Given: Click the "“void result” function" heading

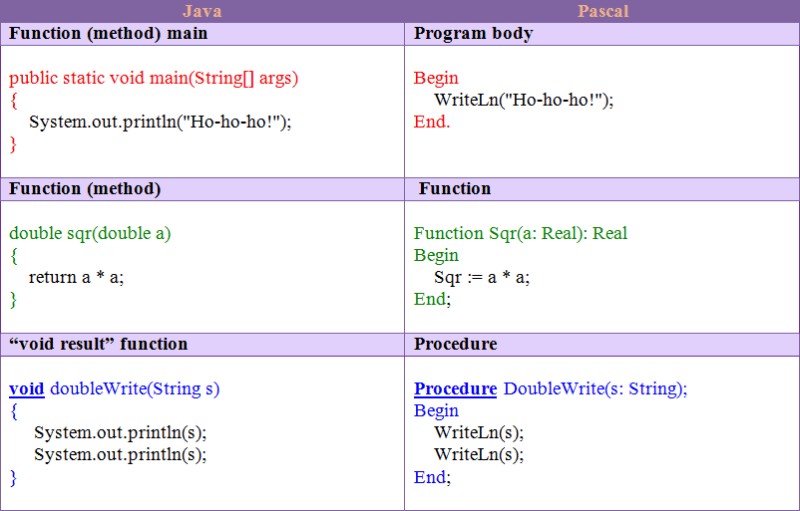Looking at the screenshot, I should 99,343.
